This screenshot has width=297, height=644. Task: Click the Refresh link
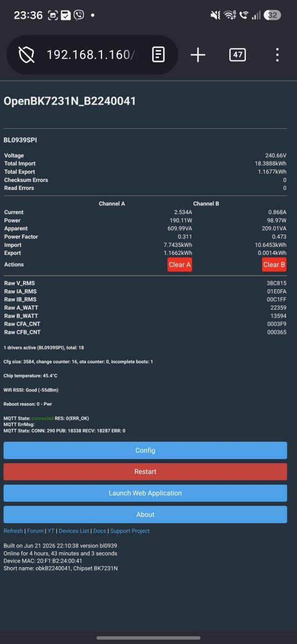point(13,531)
